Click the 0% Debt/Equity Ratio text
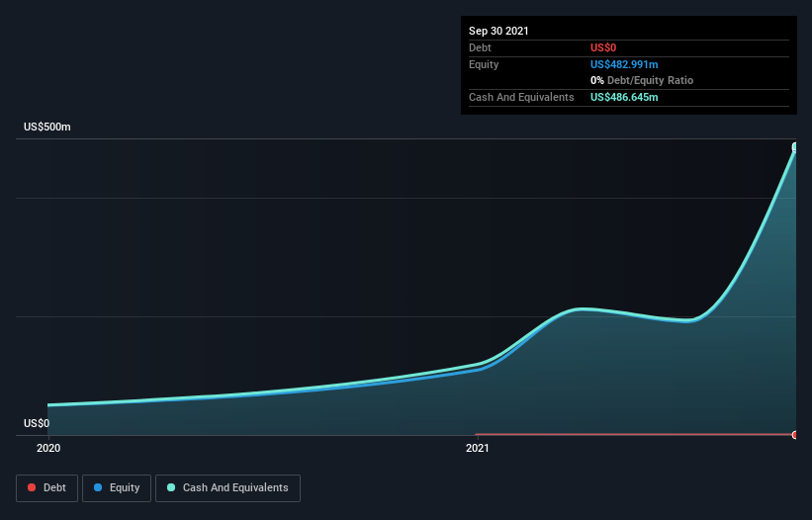 [x=642, y=80]
